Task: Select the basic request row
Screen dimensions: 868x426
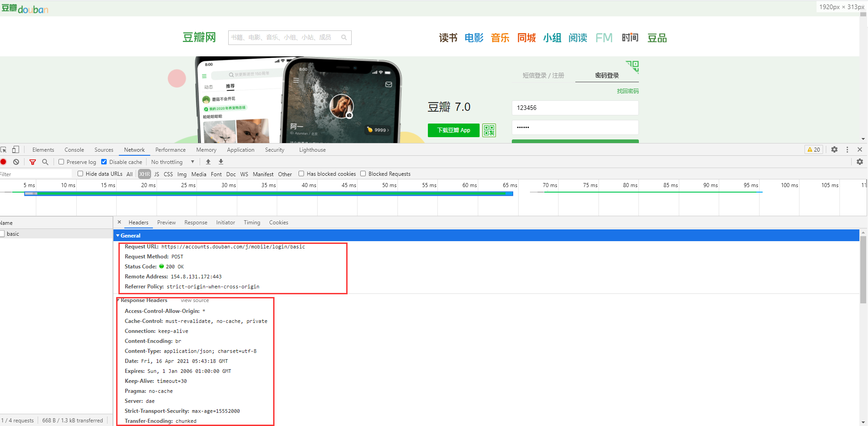Action: pos(56,234)
